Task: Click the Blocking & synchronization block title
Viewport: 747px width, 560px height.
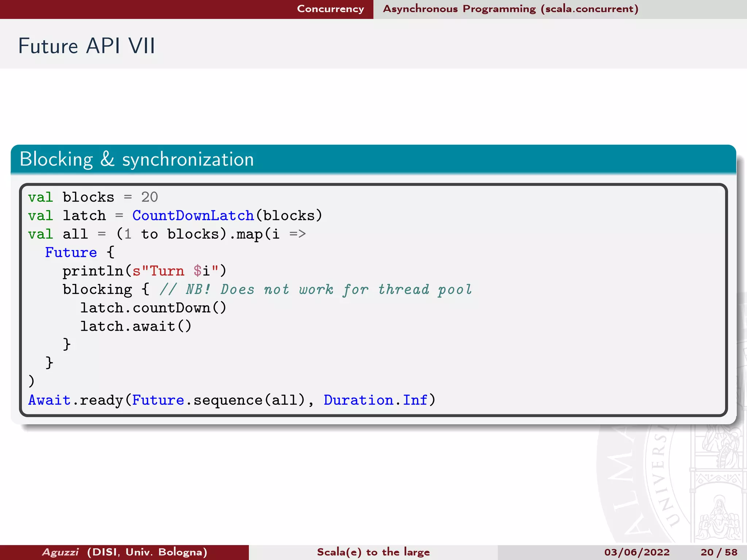Action: tap(136, 159)
